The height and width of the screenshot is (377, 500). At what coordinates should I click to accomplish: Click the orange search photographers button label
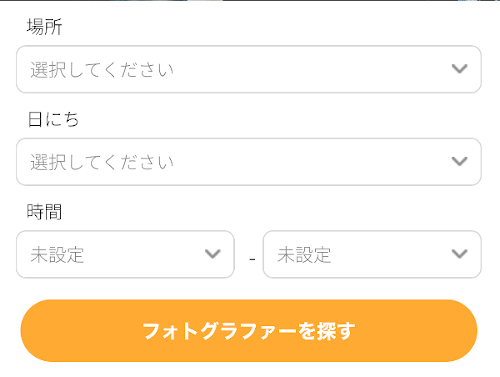[249, 331]
